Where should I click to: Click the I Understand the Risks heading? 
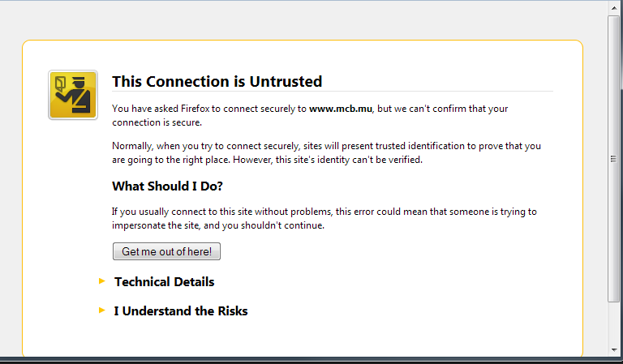coord(181,311)
